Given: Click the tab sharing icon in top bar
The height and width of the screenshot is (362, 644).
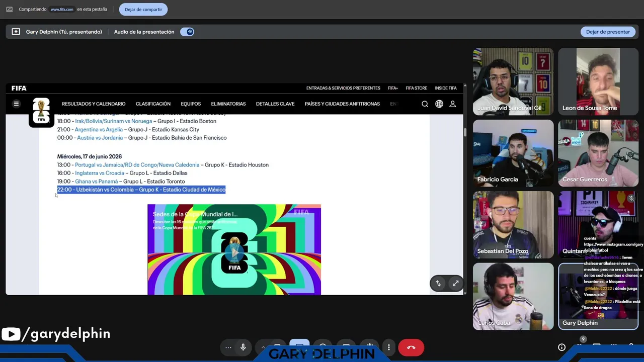Looking at the screenshot, I should point(9,9).
